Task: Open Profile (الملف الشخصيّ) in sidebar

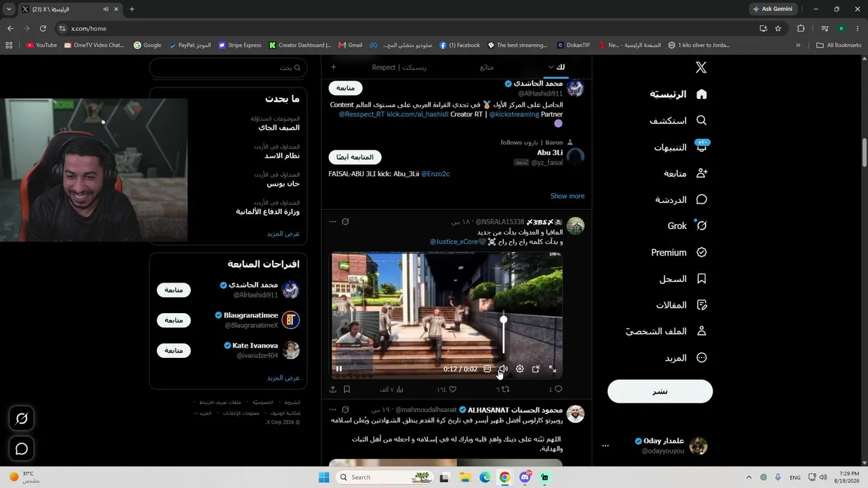Action: pyautogui.click(x=666, y=331)
